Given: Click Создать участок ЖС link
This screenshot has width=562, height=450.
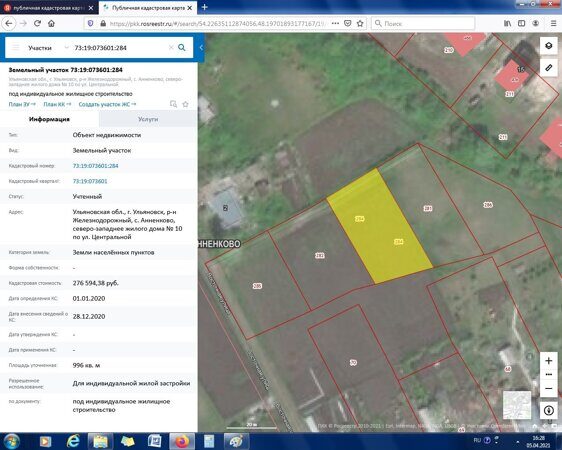Looking at the screenshot, I should [x=107, y=104].
